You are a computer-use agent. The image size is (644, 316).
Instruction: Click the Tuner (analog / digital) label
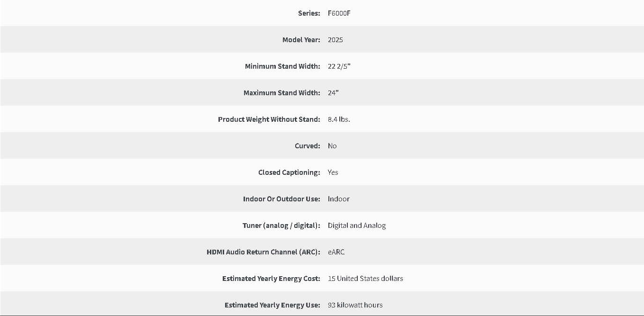281,226
